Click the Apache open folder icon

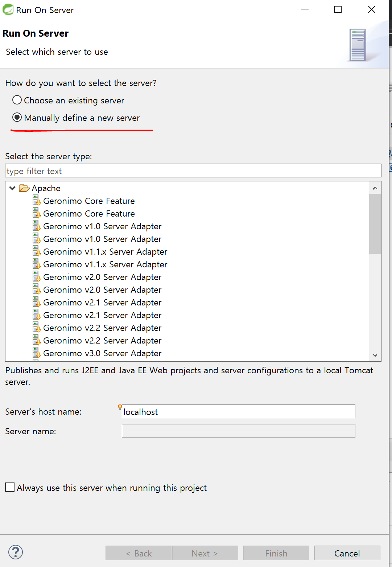[x=24, y=188]
